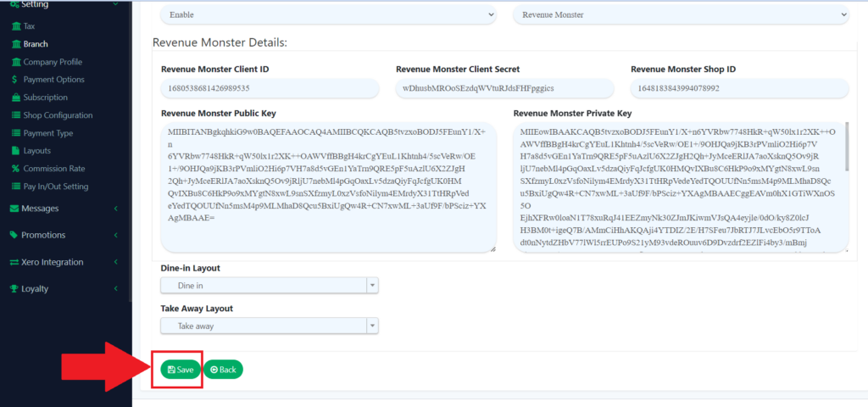Open the Take Away Layout dropdown
868x407 pixels.
[x=269, y=326]
